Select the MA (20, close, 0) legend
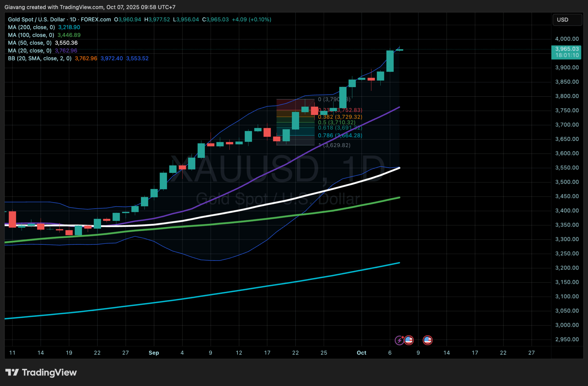 pyautogui.click(x=30, y=51)
